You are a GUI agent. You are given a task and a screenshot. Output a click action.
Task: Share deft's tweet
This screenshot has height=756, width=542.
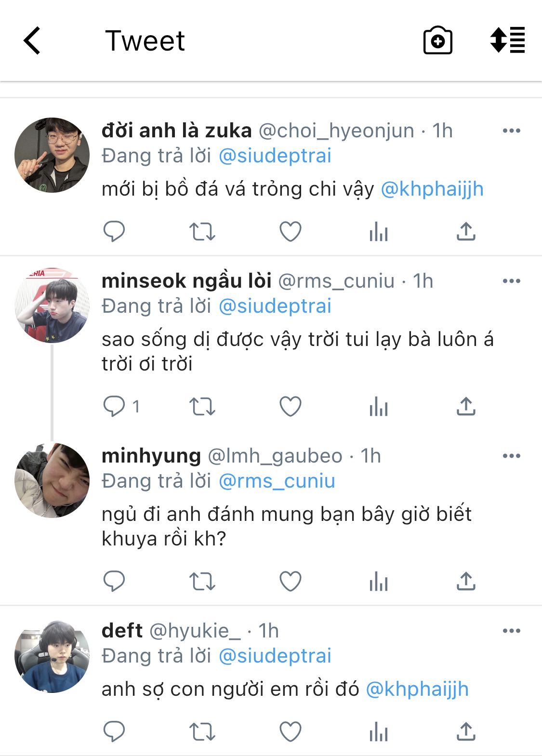tap(466, 731)
